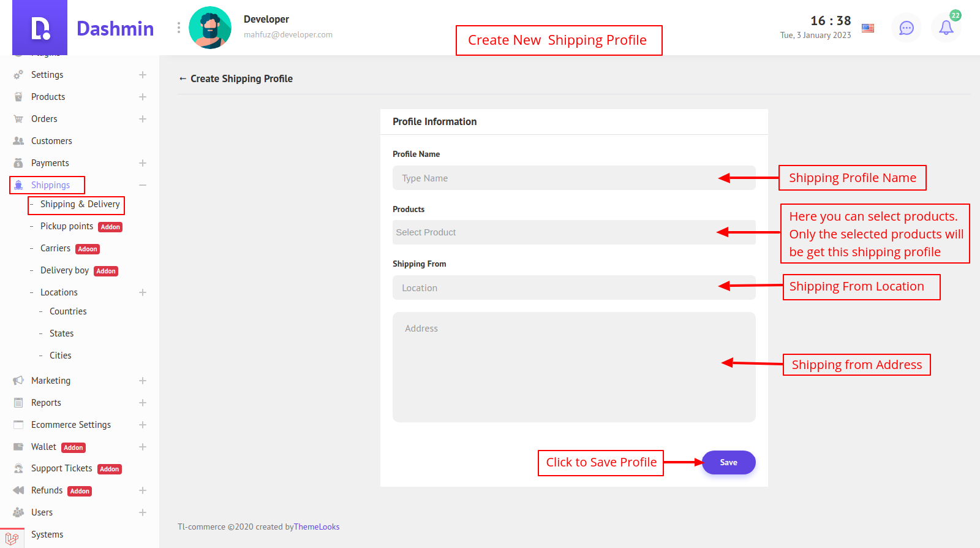Image resolution: width=980 pixels, height=548 pixels.
Task: Expand the Settings menu plus icon
Action: point(143,75)
